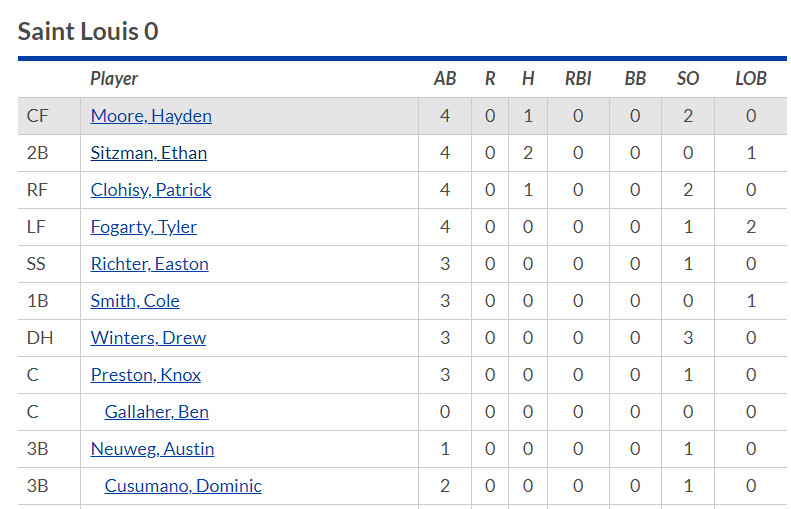Open Moore, Hayden player link

151,116
